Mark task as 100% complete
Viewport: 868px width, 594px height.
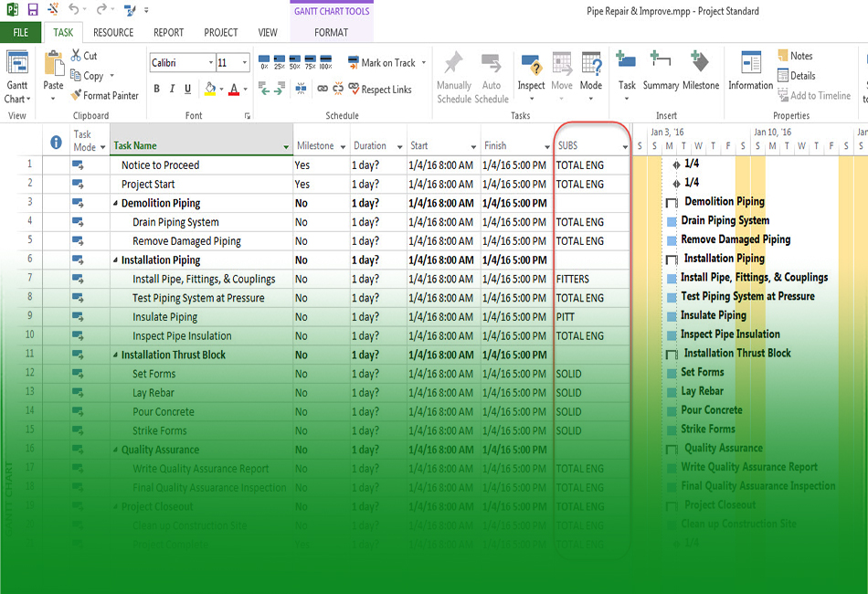tap(325, 60)
